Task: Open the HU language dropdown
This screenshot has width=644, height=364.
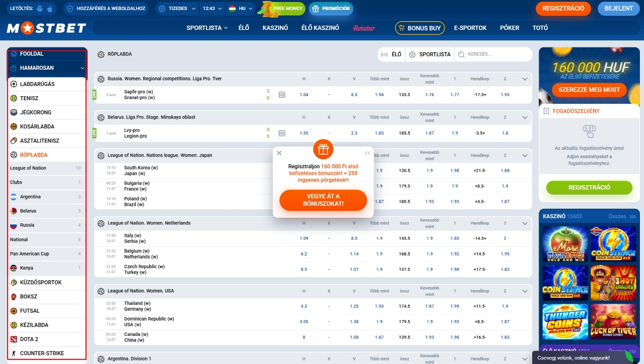Action: 241,8
